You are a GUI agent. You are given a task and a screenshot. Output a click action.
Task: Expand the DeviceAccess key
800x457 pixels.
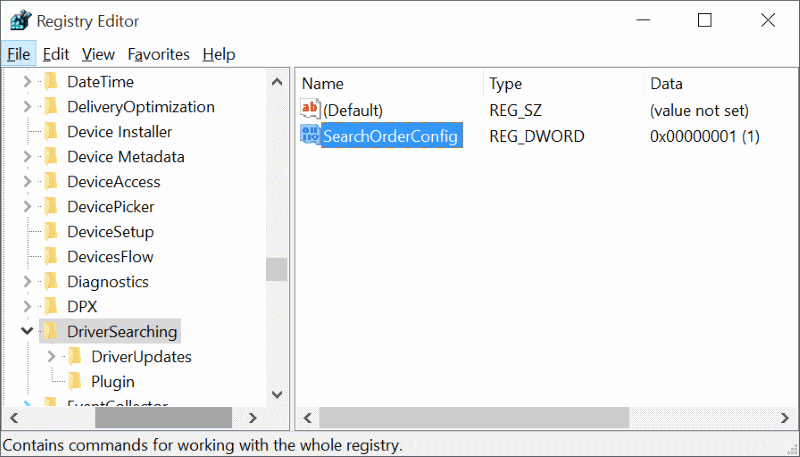click(x=27, y=182)
